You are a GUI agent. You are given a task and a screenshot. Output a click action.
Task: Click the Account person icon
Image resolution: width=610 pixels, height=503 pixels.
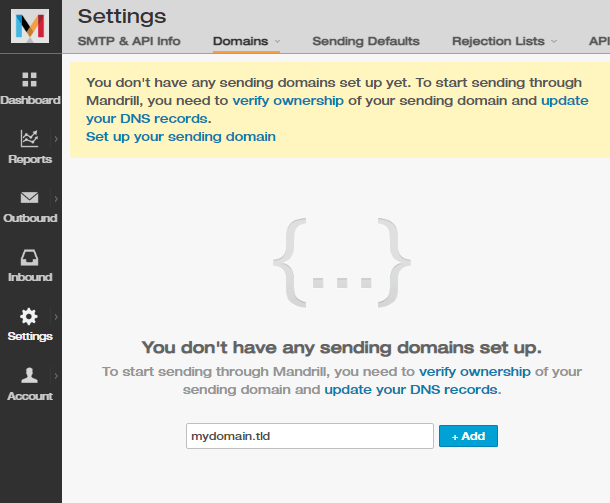coord(30,375)
